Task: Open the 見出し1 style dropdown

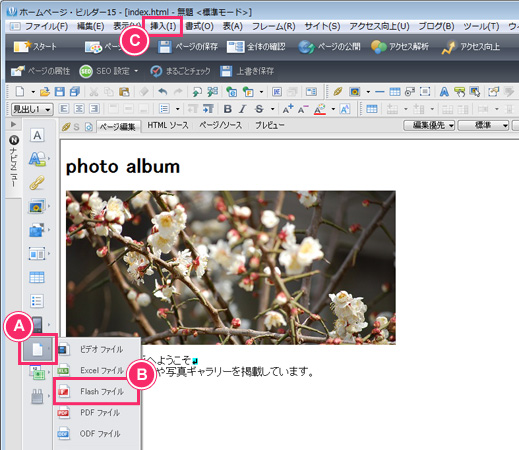Action: pyautogui.click(x=32, y=109)
